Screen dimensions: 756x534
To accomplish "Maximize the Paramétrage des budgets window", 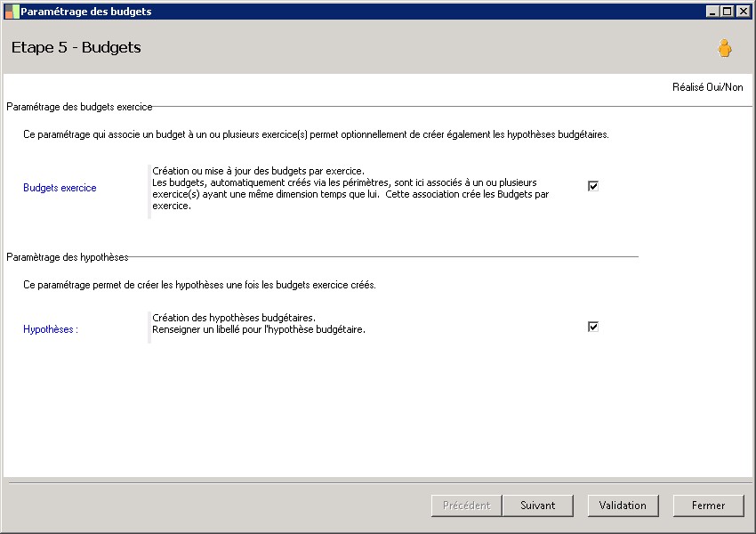I will point(728,12).
